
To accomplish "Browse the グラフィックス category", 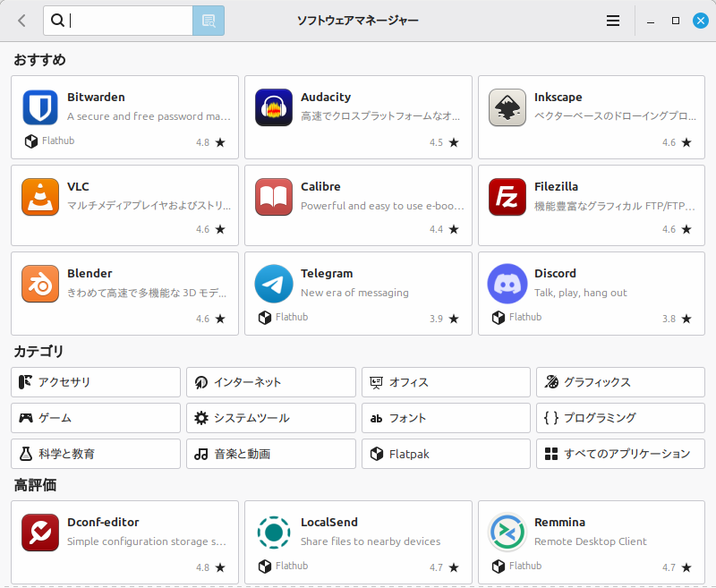I will tap(620, 382).
